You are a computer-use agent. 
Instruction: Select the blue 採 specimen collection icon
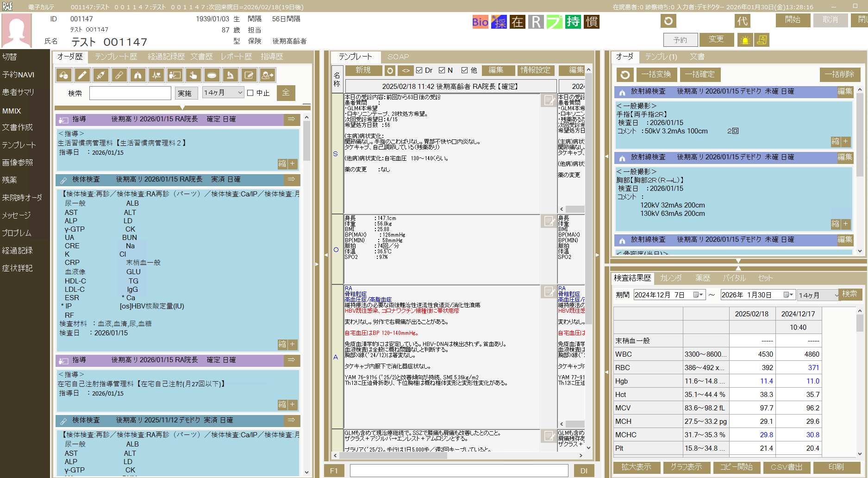tap(499, 21)
